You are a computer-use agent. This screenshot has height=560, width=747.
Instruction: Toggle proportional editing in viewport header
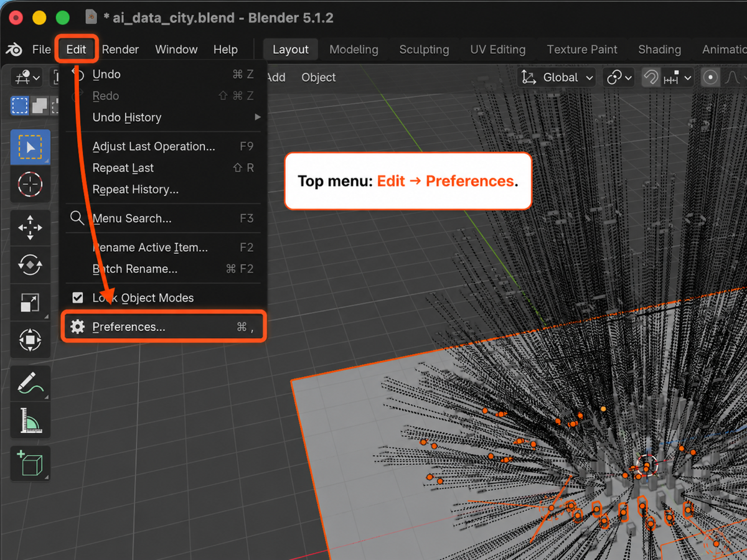[x=710, y=78]
